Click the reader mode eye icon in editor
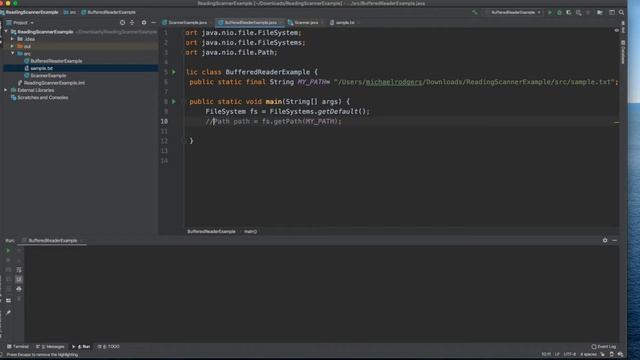 (617, 30)
